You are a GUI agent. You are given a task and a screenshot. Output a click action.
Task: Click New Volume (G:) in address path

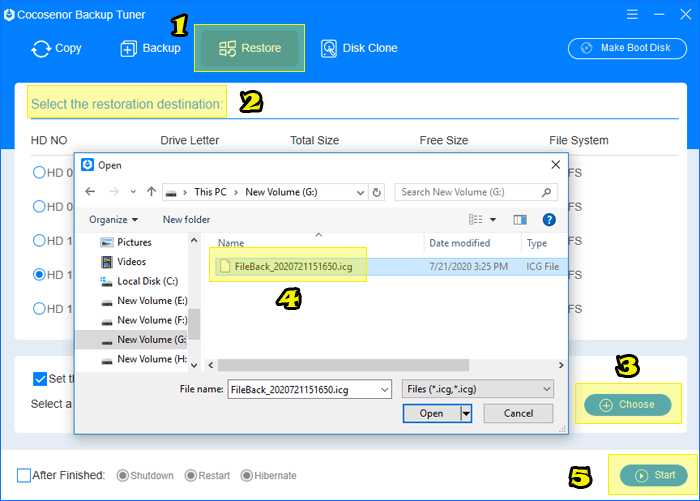point(281,192)
